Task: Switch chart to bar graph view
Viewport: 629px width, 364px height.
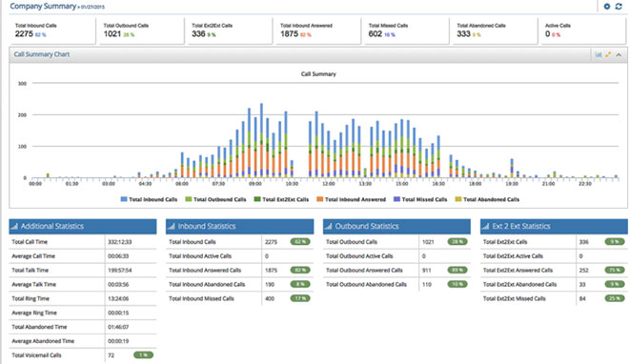Action: 599,54
